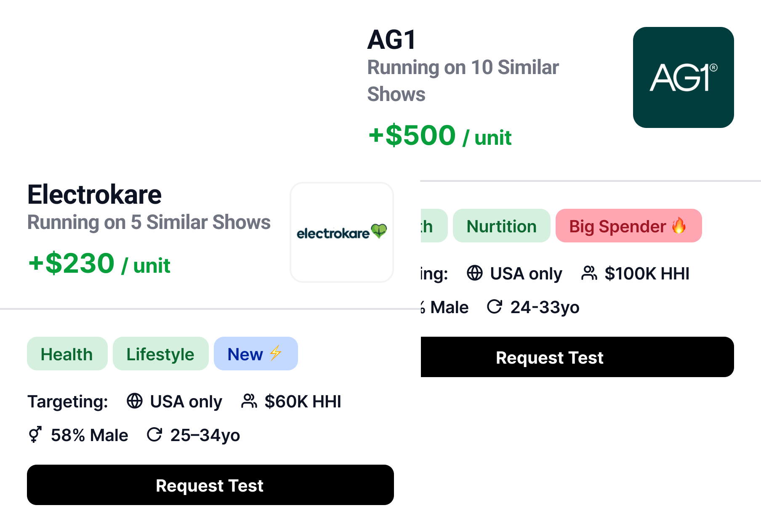Select the Big Spender tag

coord(628,226)
